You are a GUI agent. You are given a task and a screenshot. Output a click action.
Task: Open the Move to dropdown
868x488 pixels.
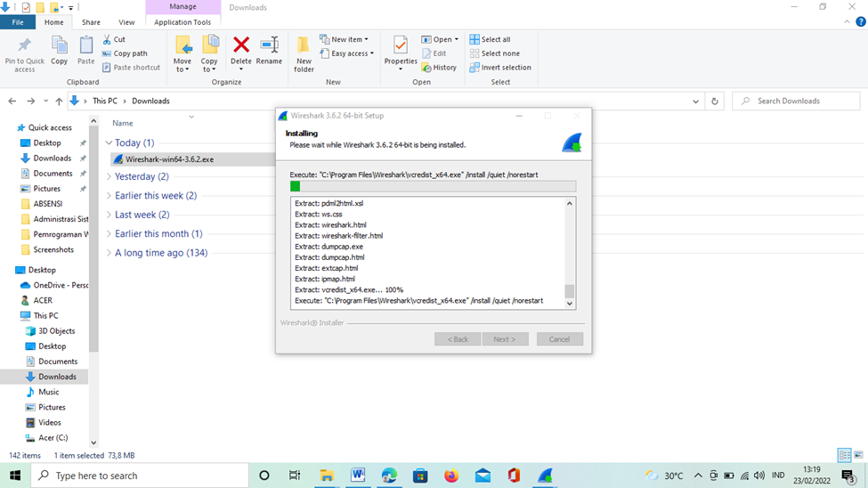[183, 53]
